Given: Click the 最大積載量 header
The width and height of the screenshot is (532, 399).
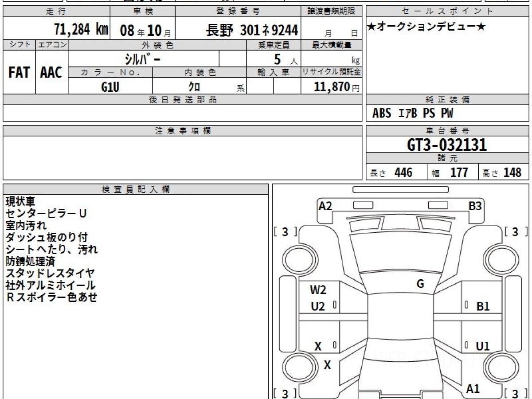Looking at the screenshot, I should [x=332, y=44].
